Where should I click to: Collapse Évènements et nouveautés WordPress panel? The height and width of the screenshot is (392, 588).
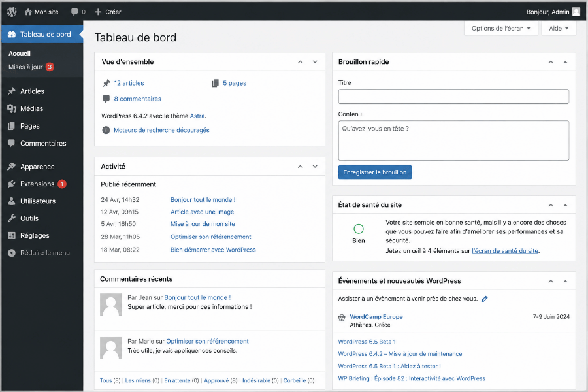tap(566, 281)
